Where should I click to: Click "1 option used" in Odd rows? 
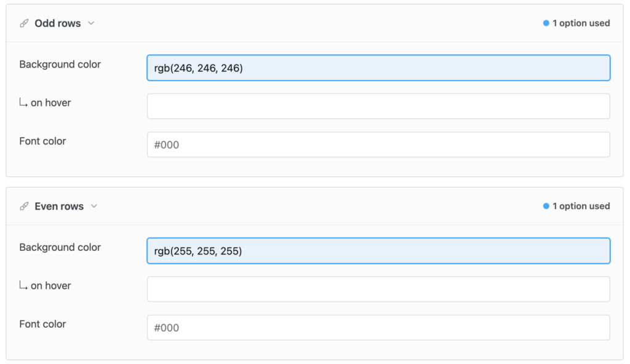point(581,23)
